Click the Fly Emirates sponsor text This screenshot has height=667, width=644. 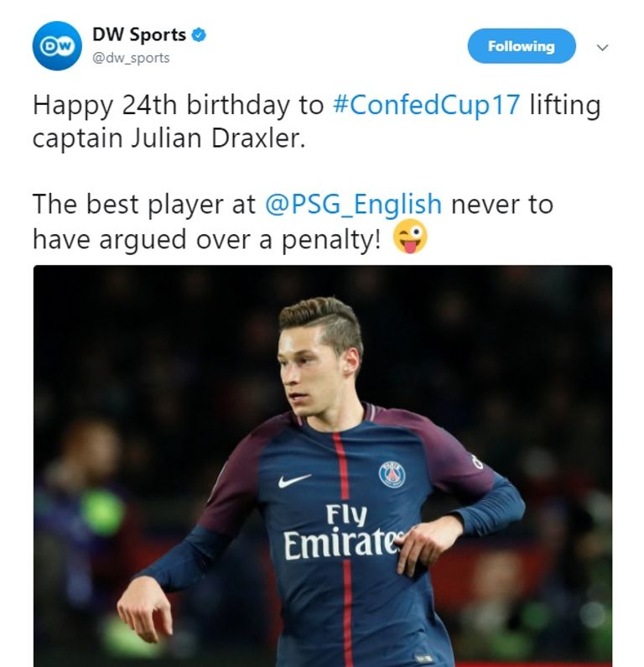point(344,531)
